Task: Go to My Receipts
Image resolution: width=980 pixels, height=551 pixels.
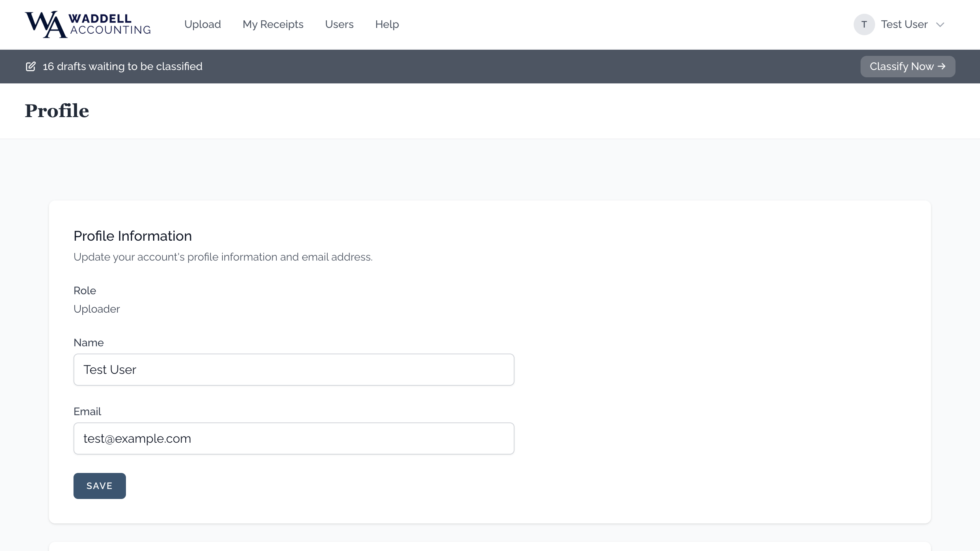Action: (273, 24)
